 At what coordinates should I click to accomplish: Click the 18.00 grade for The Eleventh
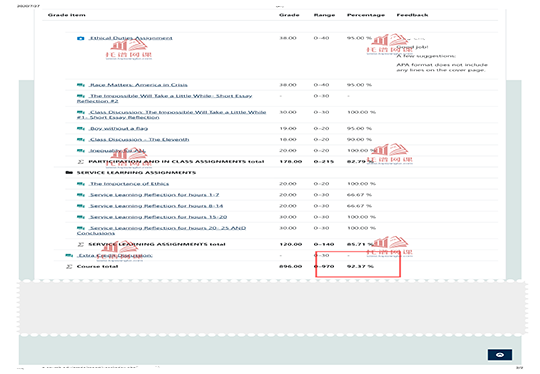(x=288, y=139)
